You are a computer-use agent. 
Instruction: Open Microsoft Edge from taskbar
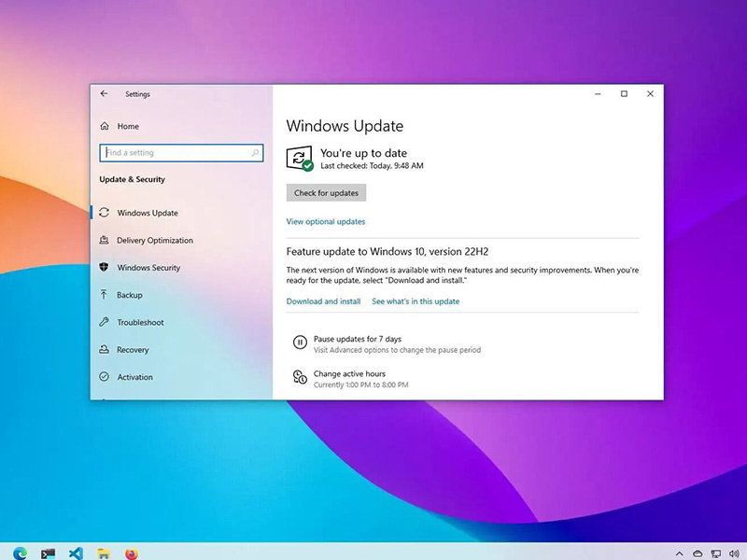coord(20,553)
